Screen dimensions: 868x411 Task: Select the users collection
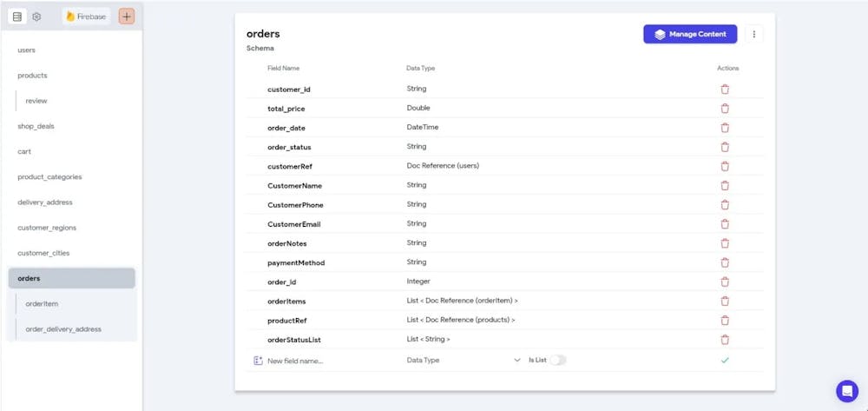click(x=27, y=50)
